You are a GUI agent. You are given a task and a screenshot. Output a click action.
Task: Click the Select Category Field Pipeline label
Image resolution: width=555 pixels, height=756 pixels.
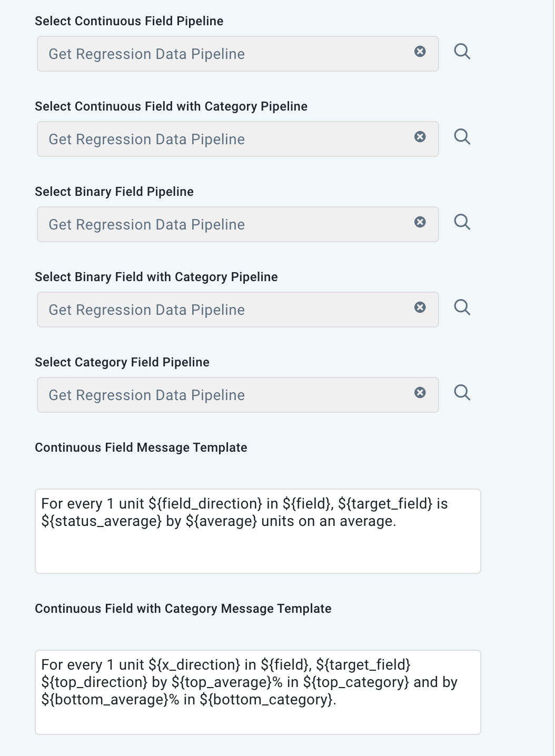coord(122,362)
